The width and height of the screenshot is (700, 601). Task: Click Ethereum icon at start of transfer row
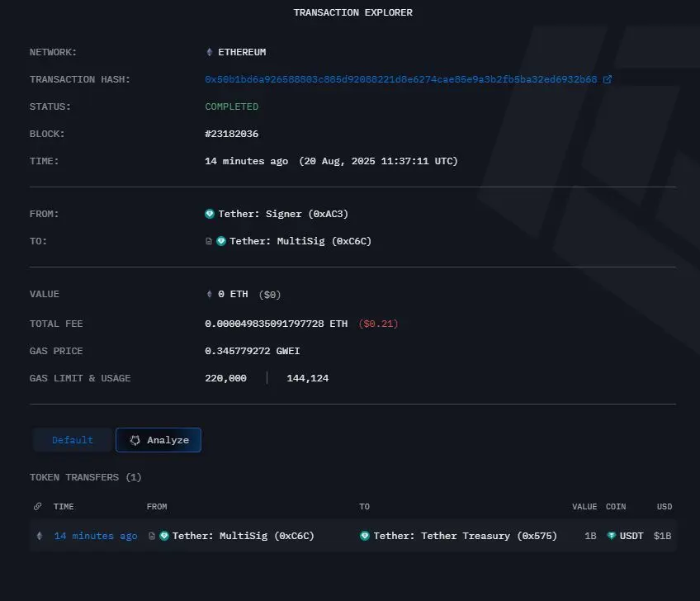(40, 536)
